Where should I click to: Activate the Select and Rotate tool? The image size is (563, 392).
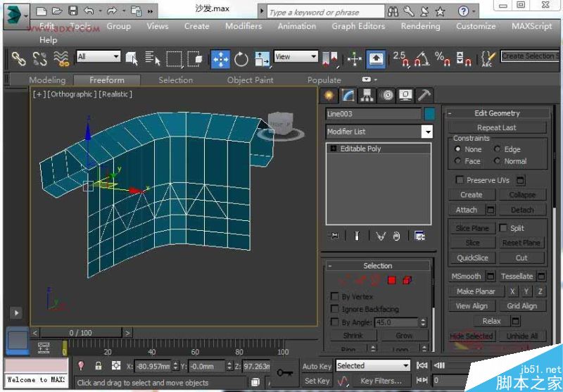241,59
